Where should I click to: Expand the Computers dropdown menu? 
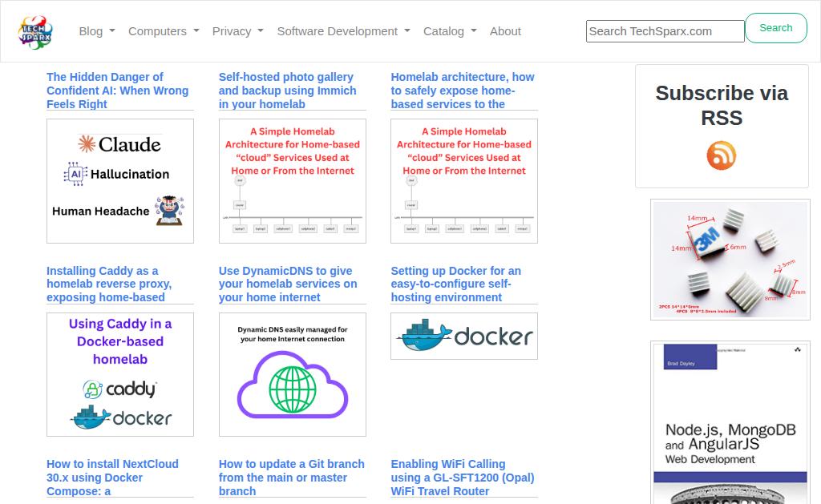coord(164,31)
